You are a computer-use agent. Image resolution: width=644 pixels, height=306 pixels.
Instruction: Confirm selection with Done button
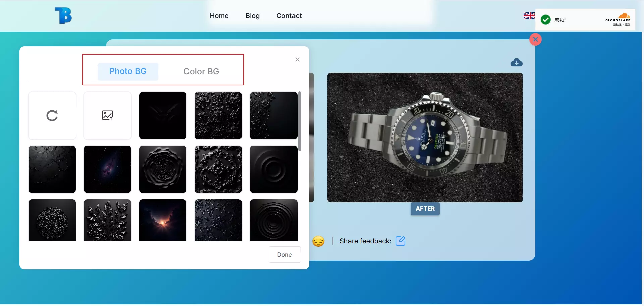(x=284, y=255)
